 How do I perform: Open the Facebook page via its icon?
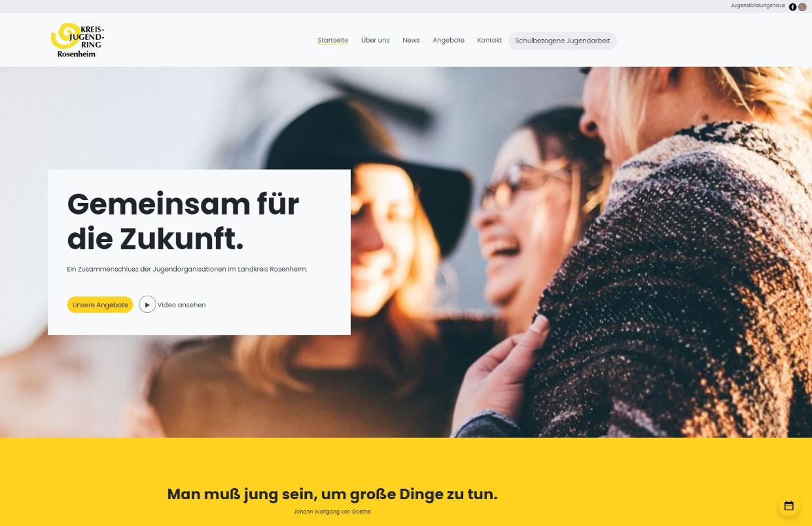point(792,7)
